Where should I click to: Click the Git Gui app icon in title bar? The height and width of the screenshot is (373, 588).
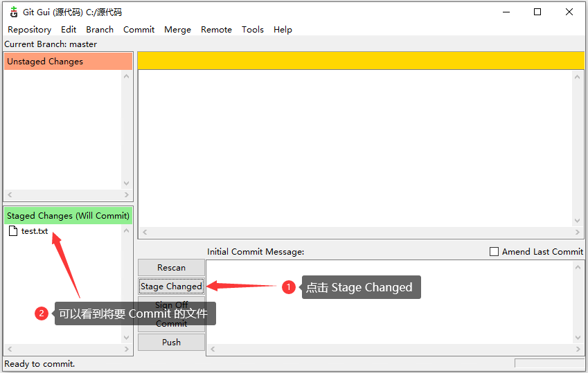(14, 12)
